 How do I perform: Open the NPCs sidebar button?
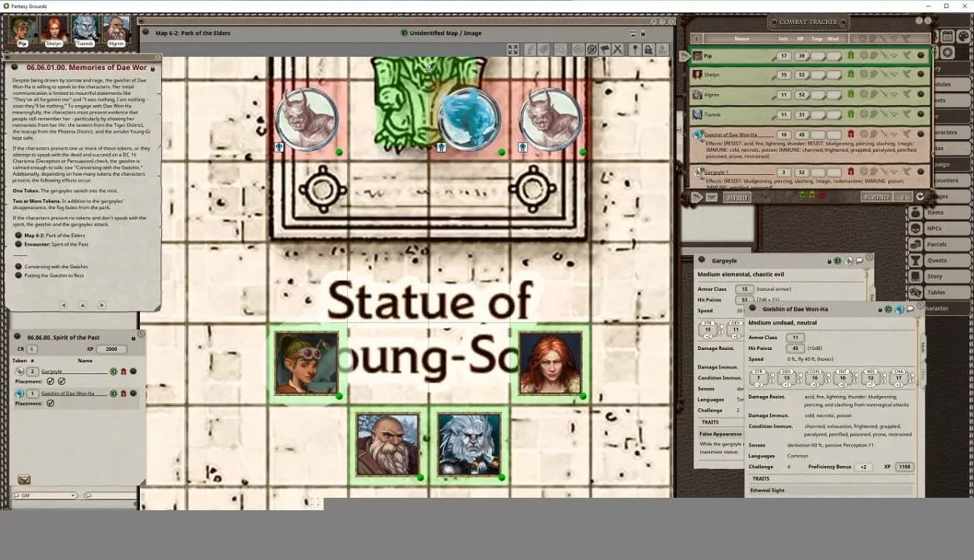940,229
